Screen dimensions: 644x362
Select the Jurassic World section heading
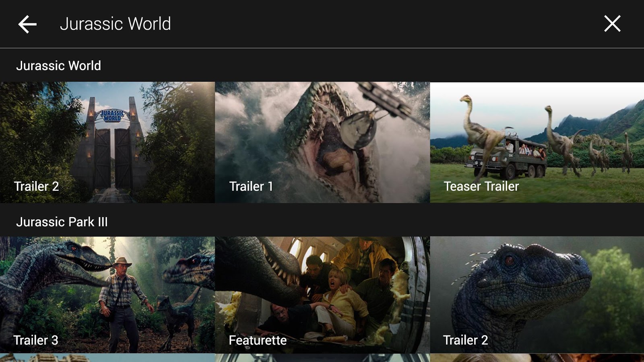pyautogui.click(x=59, y=66)
